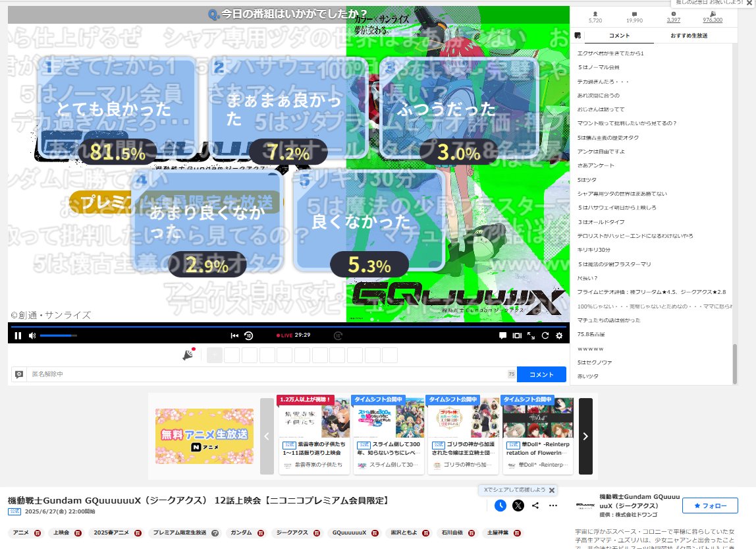
Task: Open the three-dot more options menu
Action: [x=553, y=506]
